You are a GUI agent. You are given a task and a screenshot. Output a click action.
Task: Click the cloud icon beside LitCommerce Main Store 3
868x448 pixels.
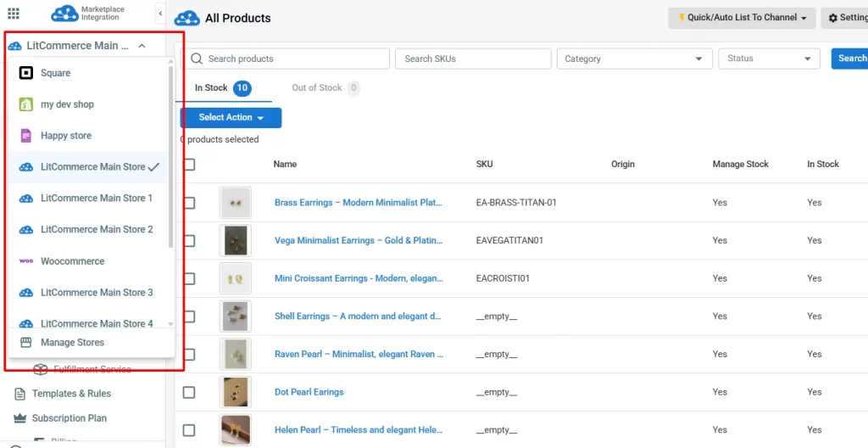click(26, 293)
